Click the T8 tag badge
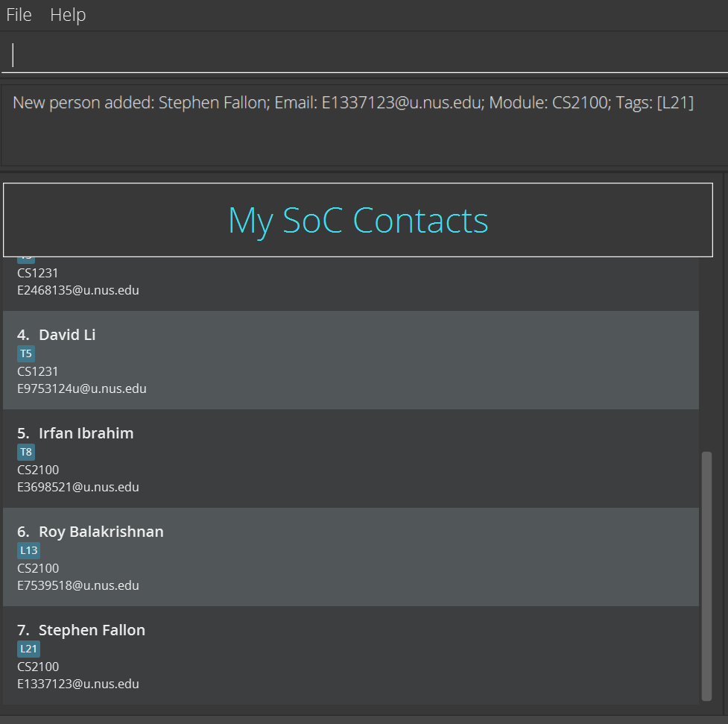 (x=26, y=452)
